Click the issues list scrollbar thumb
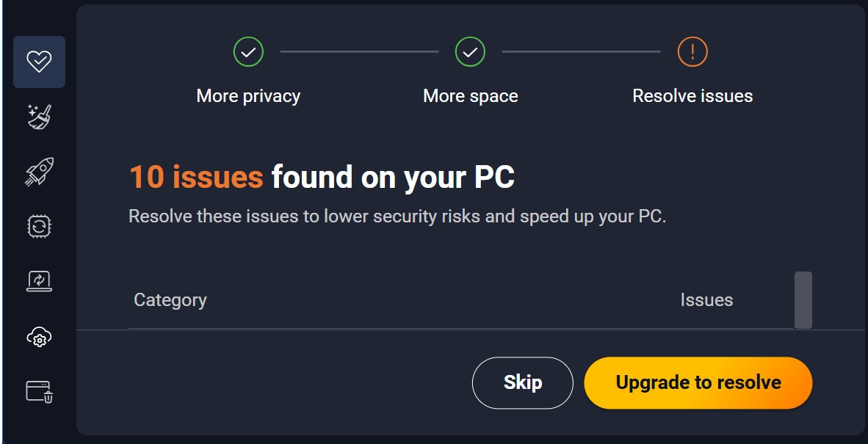The height and width of the screenshot is (444, 868). pyautogui.click(x=803, y=299)
